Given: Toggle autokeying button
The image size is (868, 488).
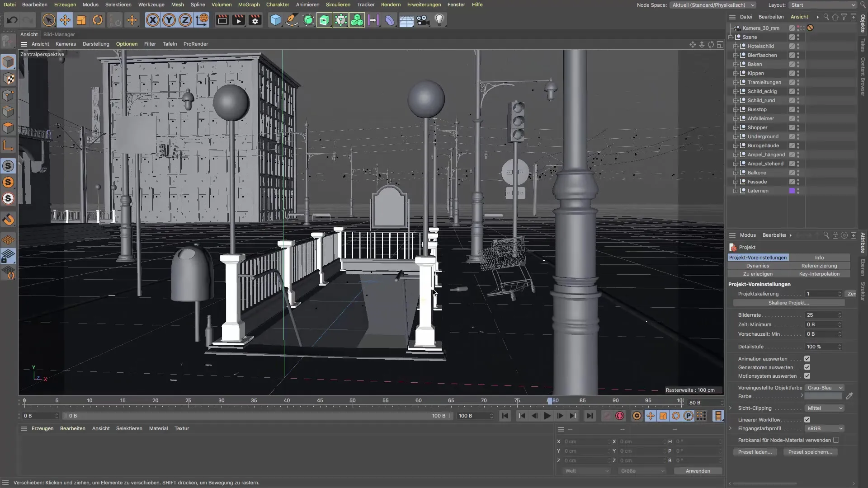Looking at the screenshot, I should click(x=620, y=416).
